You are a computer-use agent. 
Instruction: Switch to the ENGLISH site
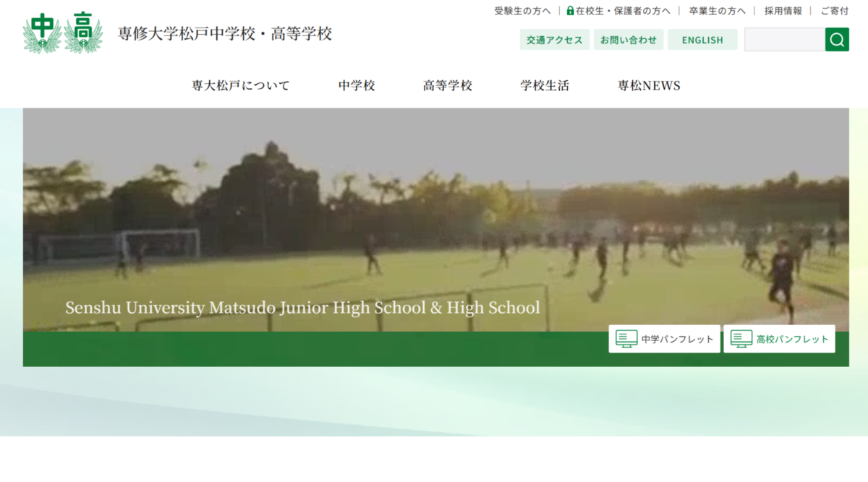702,40
